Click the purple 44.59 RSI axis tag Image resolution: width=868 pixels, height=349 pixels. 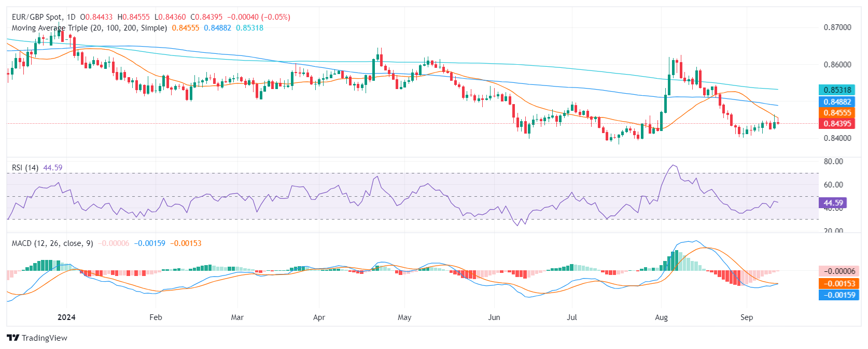point(833,203)
